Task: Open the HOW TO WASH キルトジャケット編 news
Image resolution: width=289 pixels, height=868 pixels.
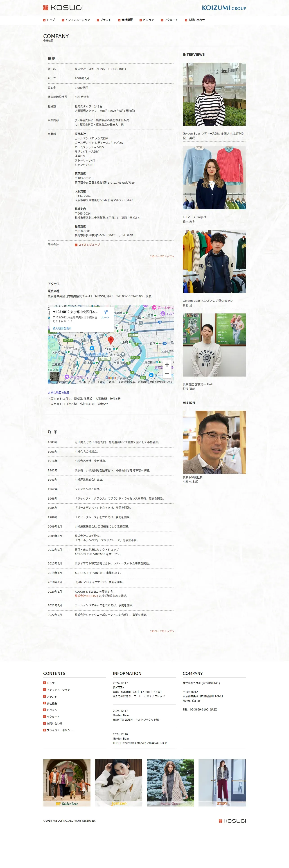Action: 137,715
